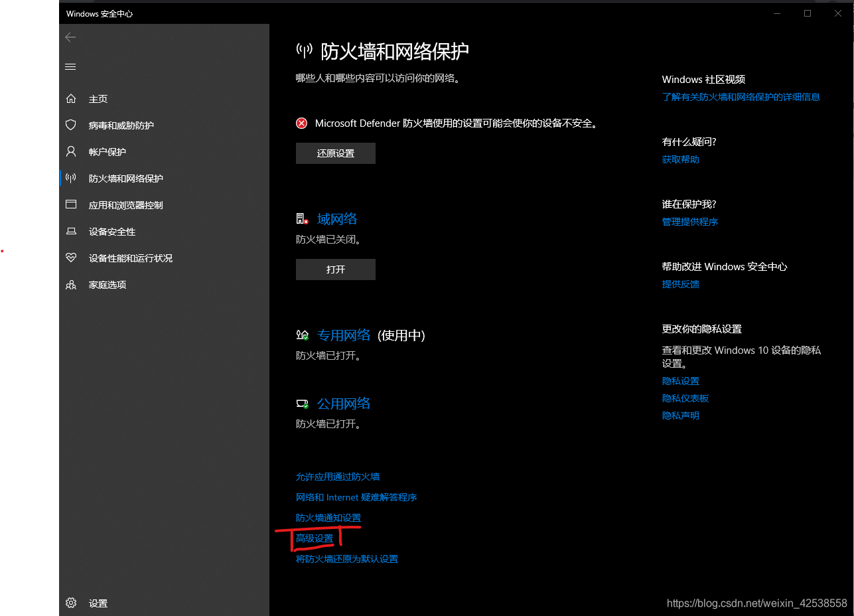This screenshot has height=616, width=854.
Task: Click the 防火墙和网络保护 page heading
Action: (395, 51)
